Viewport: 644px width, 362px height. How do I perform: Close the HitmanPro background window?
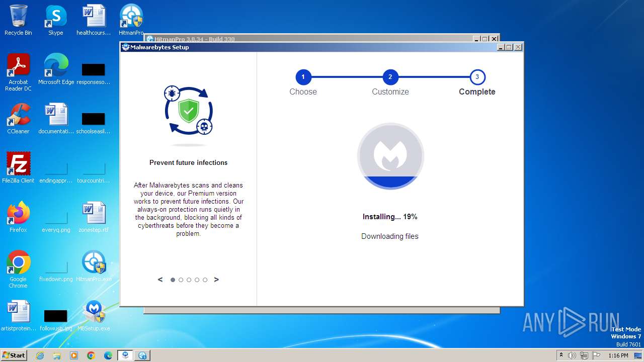tap(494, 39)
